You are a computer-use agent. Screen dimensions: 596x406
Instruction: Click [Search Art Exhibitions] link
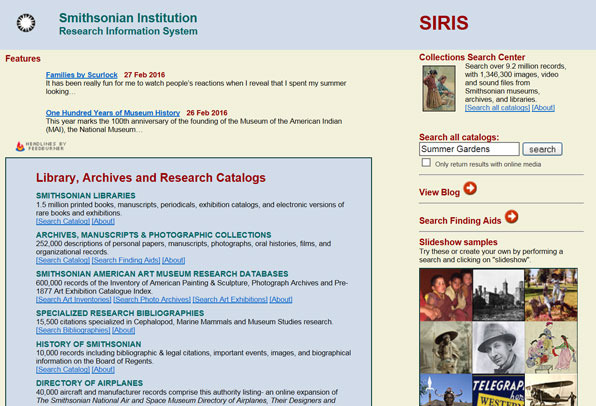[x=230, y=300]
